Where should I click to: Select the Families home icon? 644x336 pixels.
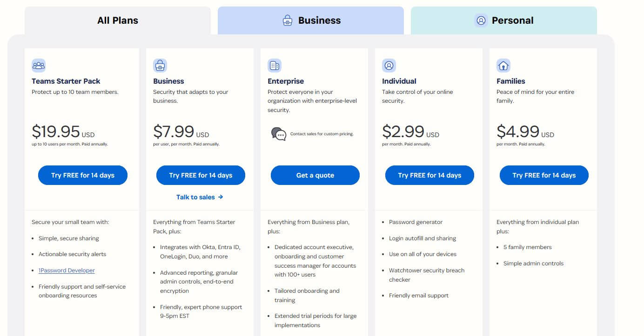[x=503, y=66]
